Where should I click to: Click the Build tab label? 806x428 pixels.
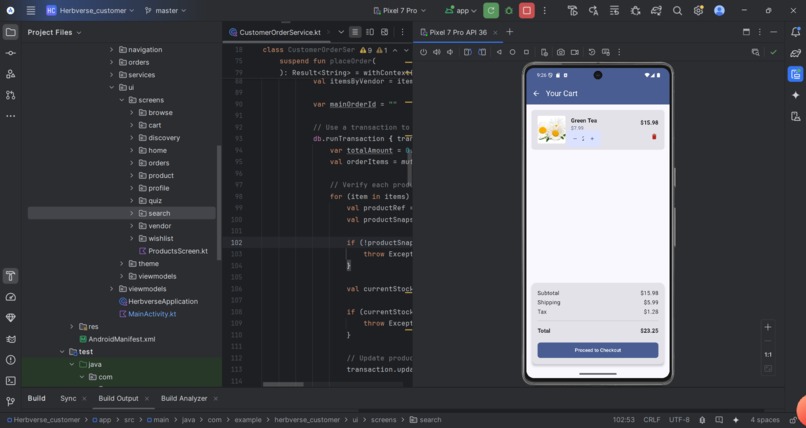36,398
